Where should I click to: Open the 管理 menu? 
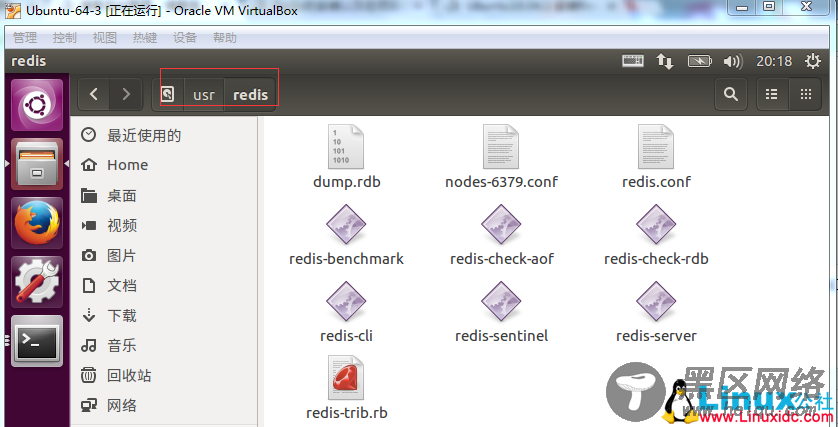(25, 37)
